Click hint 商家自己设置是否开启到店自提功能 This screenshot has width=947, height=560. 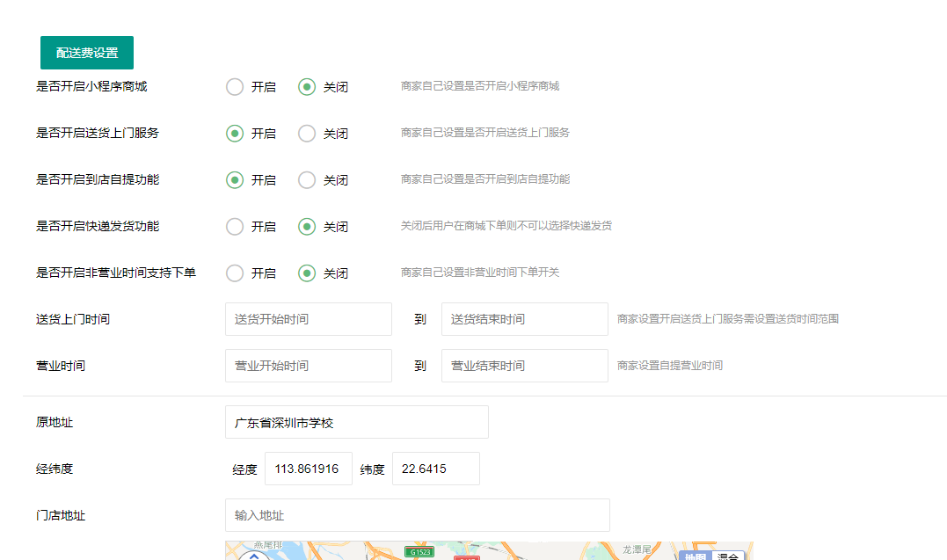[485, 179]
